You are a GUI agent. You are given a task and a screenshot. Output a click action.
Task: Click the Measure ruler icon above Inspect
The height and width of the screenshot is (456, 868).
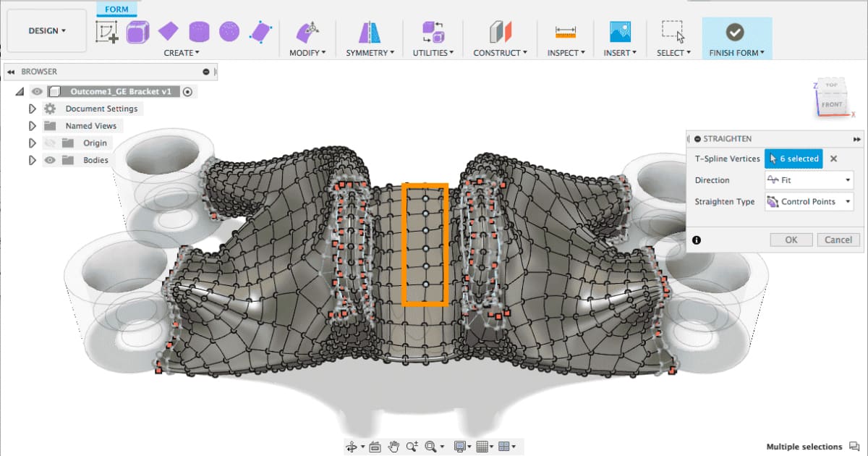[565, 32]
